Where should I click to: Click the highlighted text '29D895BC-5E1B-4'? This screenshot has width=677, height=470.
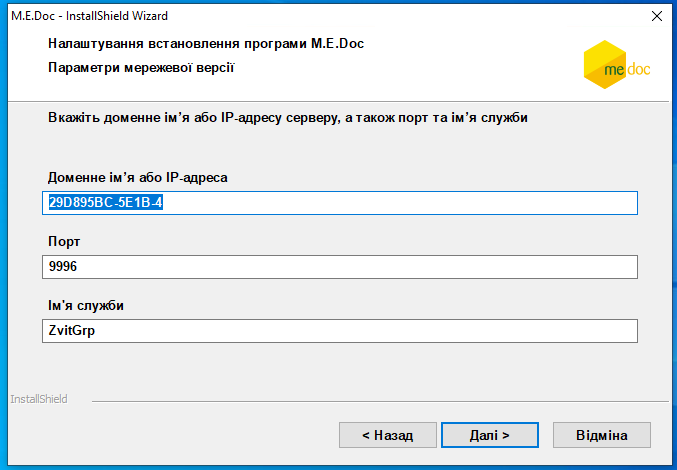coord(106,203)
